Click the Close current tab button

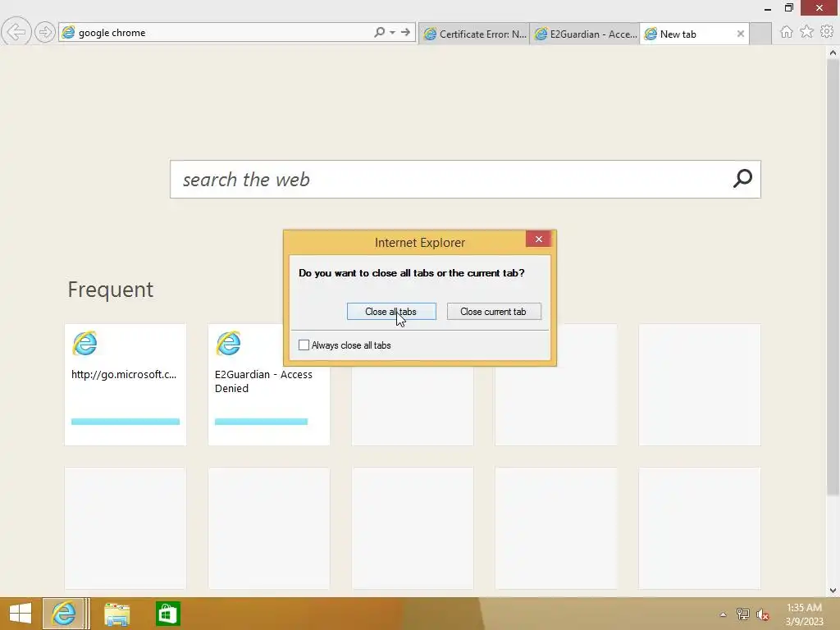[494, 311]
